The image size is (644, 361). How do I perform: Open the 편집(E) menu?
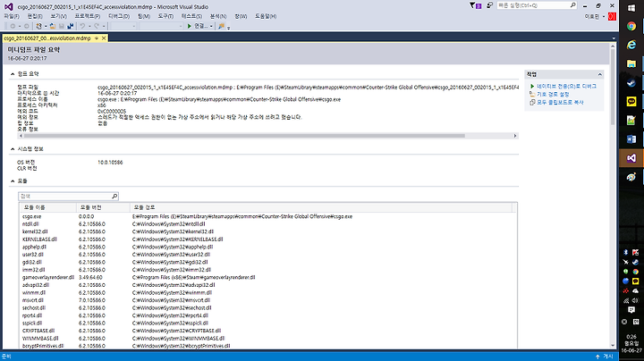point(35,16)
